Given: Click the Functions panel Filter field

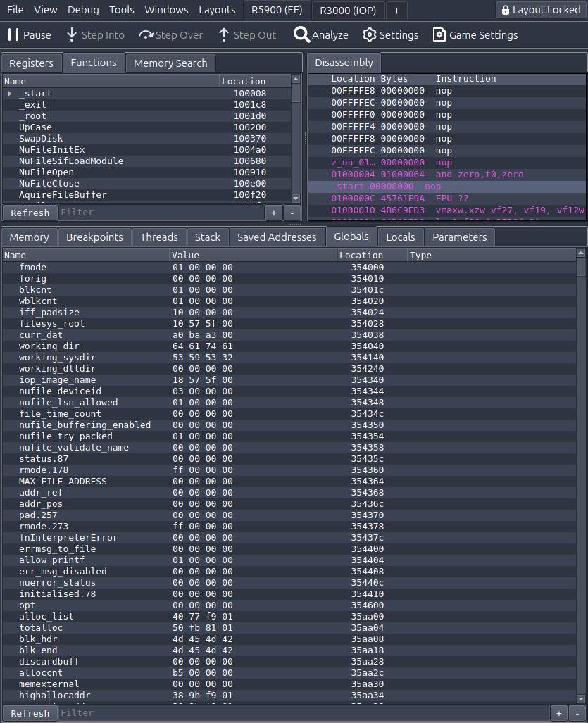Looking at the screenshot, I should [161, 213].
